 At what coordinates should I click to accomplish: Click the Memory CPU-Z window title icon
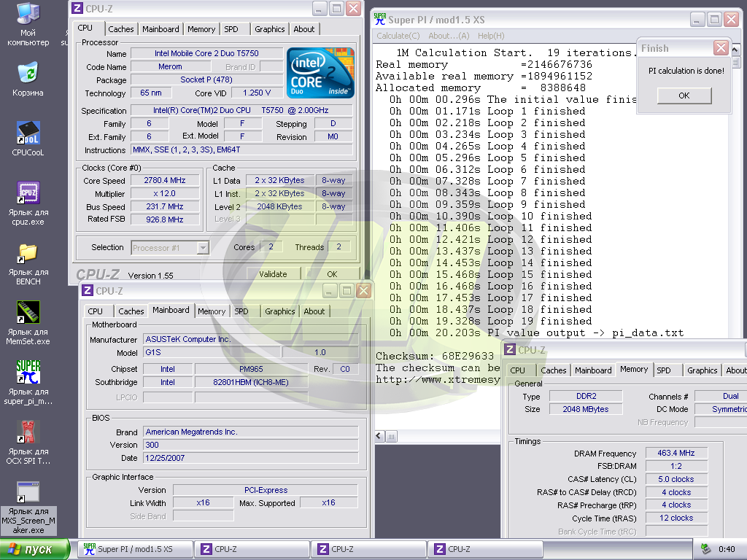pos(510,350)
